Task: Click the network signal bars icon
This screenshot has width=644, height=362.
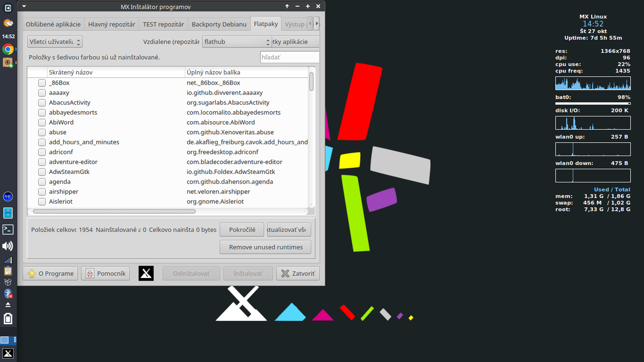Action: tap(8, 260)
